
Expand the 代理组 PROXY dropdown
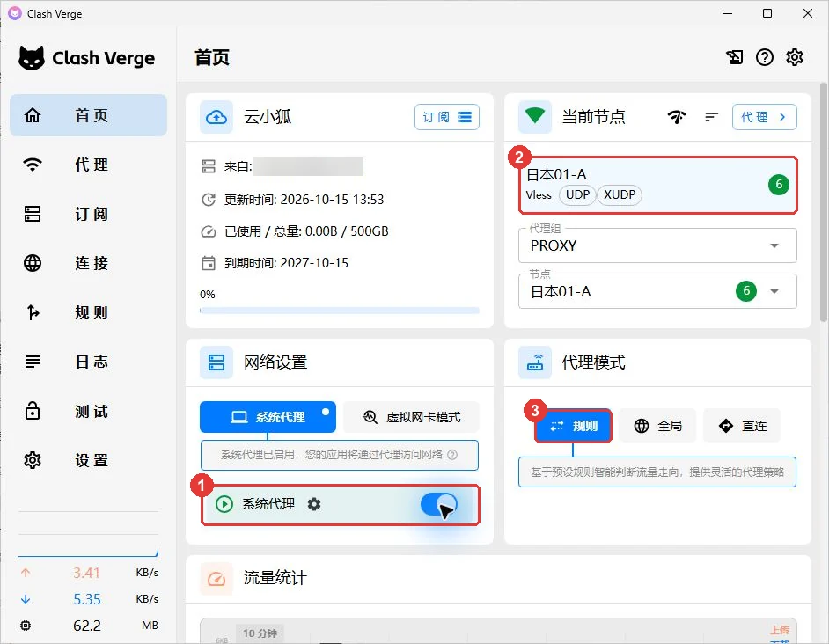coord(657,245)
